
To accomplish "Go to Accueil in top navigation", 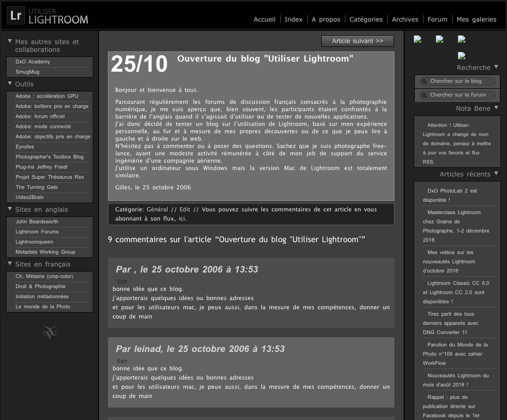I will coord(265,19).
